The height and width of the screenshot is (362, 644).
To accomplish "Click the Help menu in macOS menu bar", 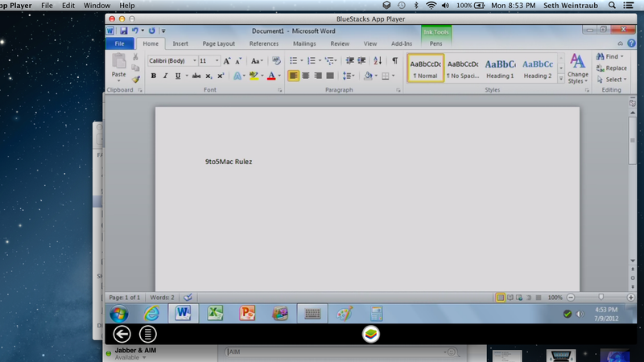I will pyautogui.click(x=127, y=6).
